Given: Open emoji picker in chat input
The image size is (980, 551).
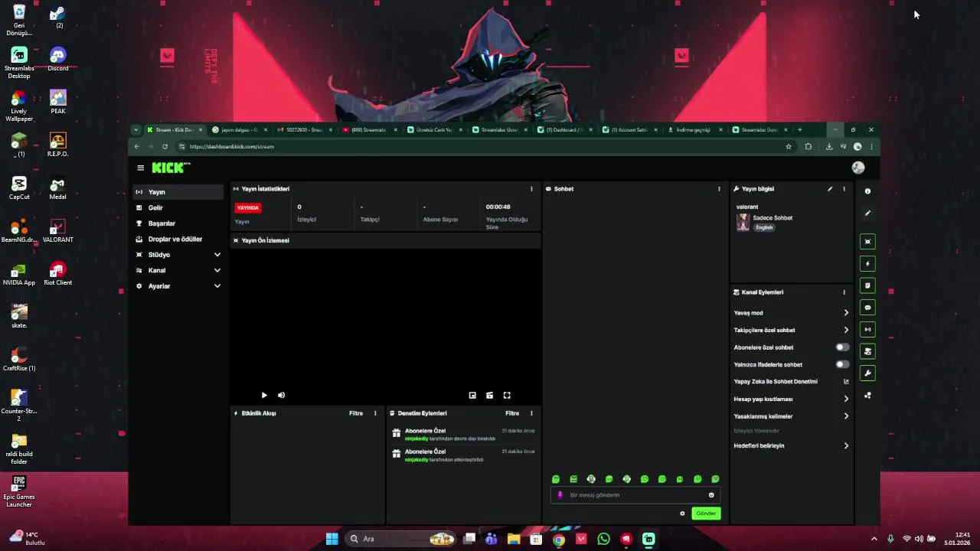Looking at the screenshot, I should (x=711, y=495).
